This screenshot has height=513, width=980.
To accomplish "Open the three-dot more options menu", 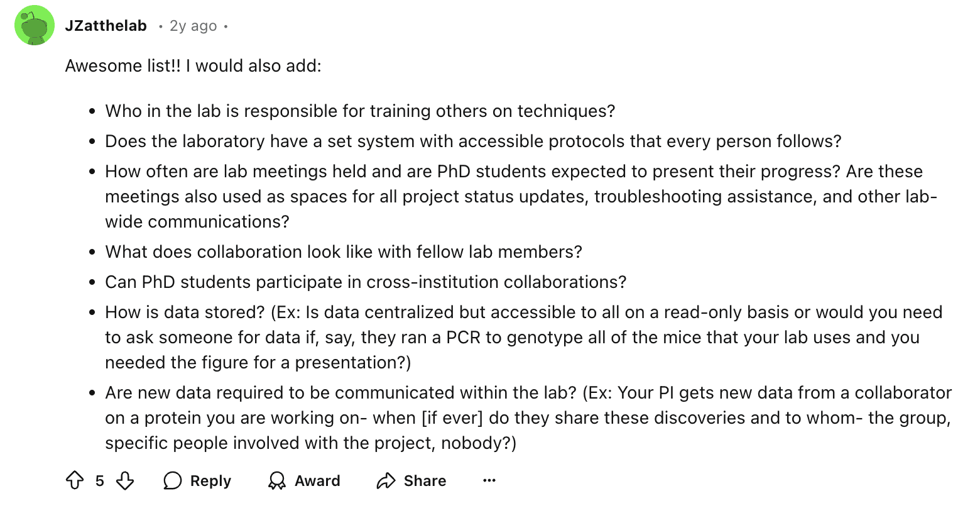I will coord(489,480).
